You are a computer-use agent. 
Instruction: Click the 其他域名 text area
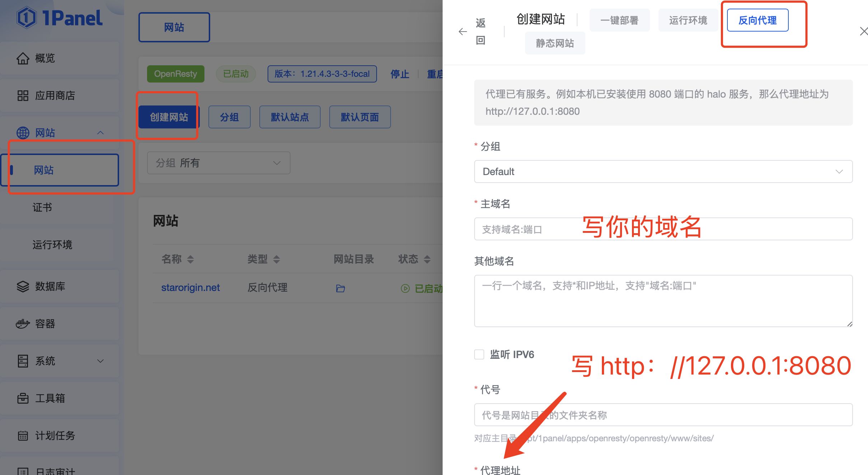[663, 301]
